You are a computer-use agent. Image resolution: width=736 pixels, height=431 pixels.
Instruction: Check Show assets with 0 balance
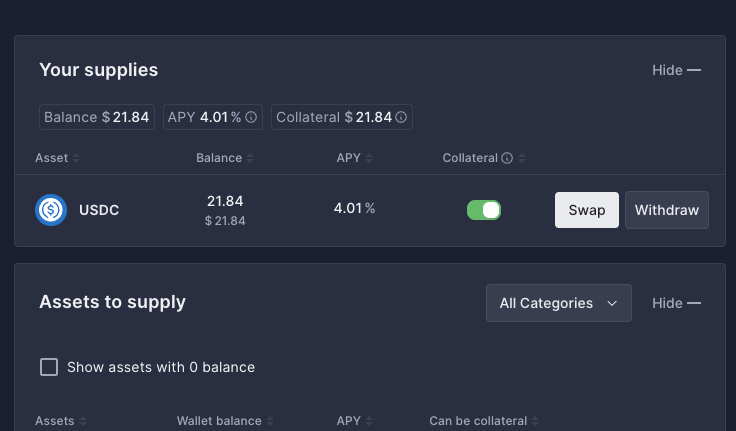49,367
